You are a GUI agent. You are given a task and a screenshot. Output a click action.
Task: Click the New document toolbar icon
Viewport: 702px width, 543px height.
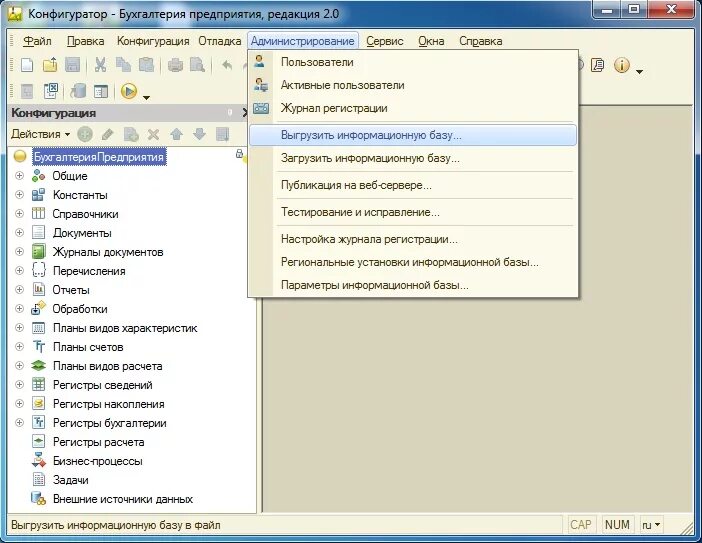point(27,65)
